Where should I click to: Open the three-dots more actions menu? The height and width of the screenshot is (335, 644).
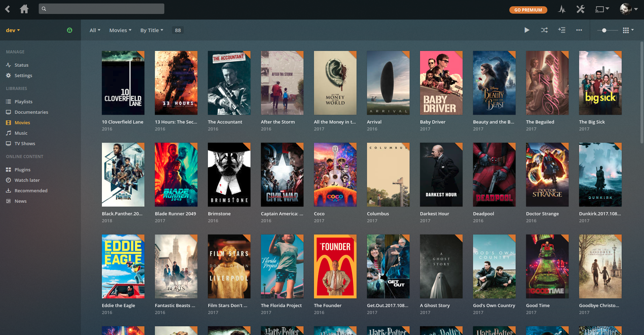click(579, 30)
